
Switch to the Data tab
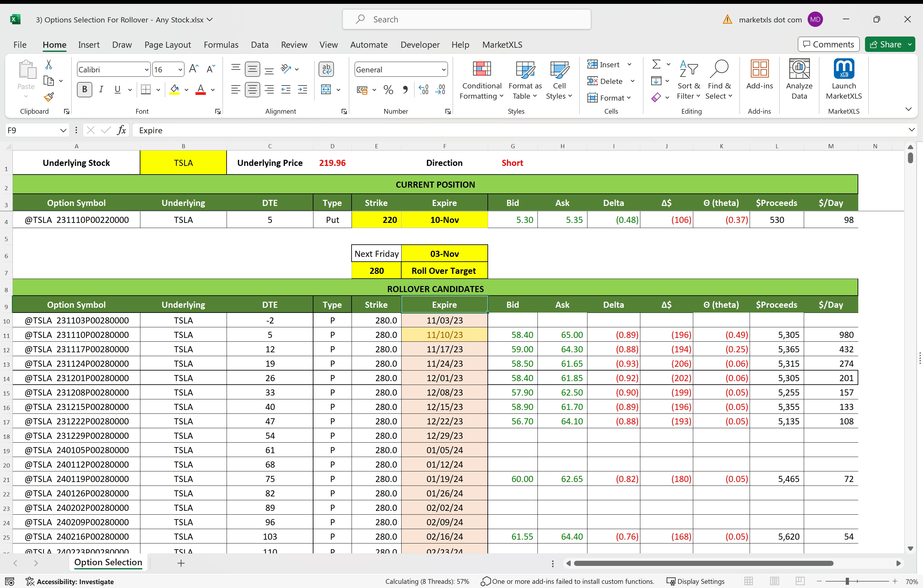click(x=260, y=45)
